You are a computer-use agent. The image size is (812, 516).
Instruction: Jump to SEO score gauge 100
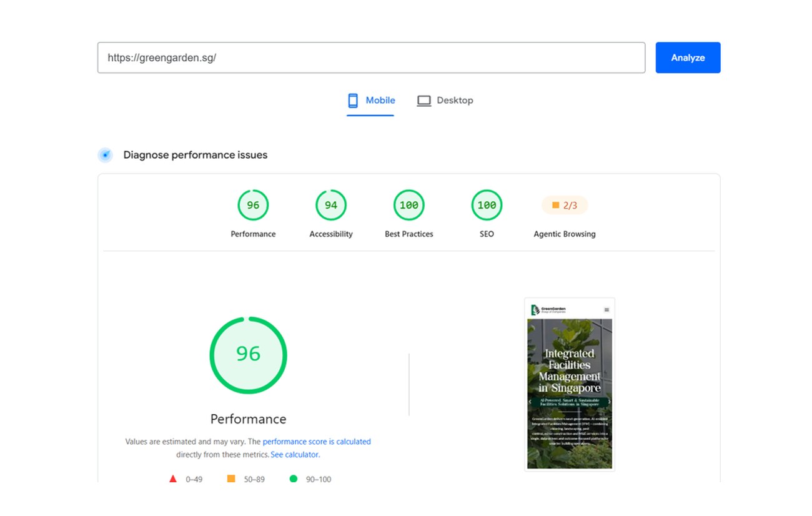(x=487, y=205)
